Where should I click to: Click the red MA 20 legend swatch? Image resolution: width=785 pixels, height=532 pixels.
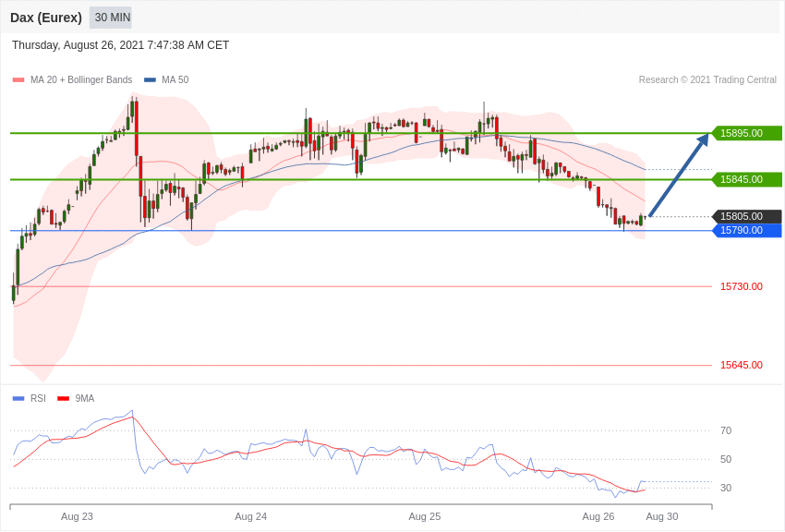click(x=18, y=80)
